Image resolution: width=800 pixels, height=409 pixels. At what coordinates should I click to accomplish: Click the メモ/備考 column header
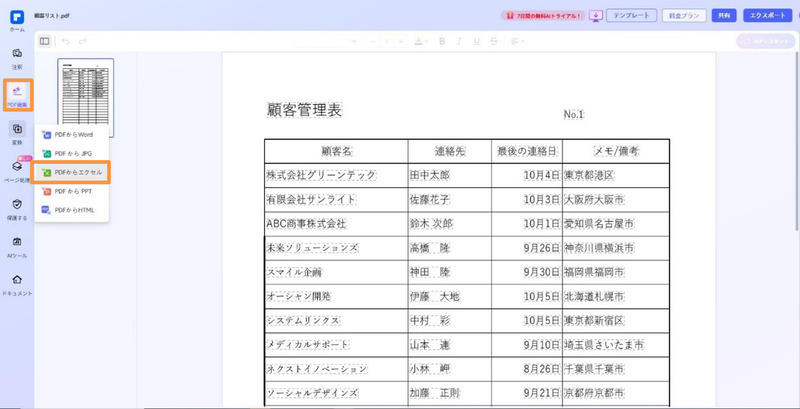click(616, 151)
